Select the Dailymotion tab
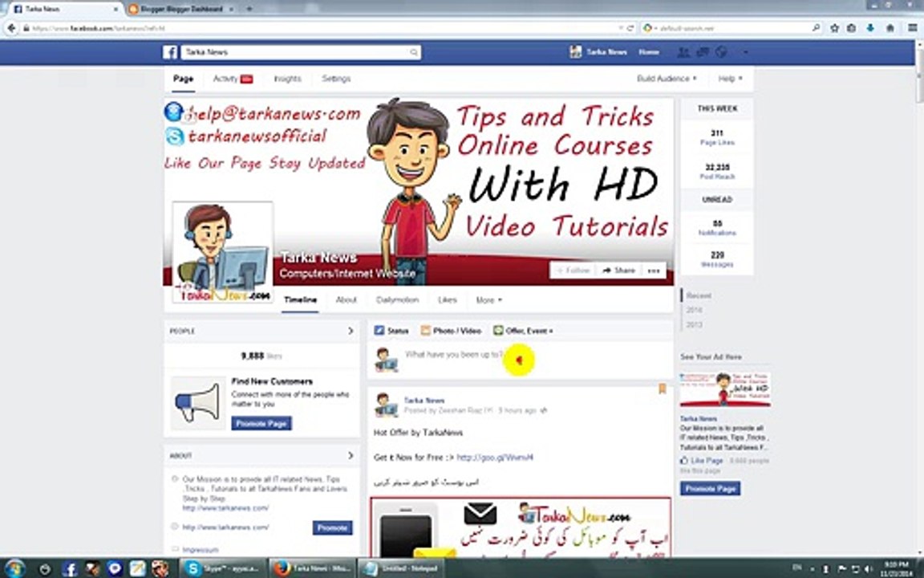Image resolution: width=924 pixels, height=578 pixels. pyautogui.click(x=397, y=300)
